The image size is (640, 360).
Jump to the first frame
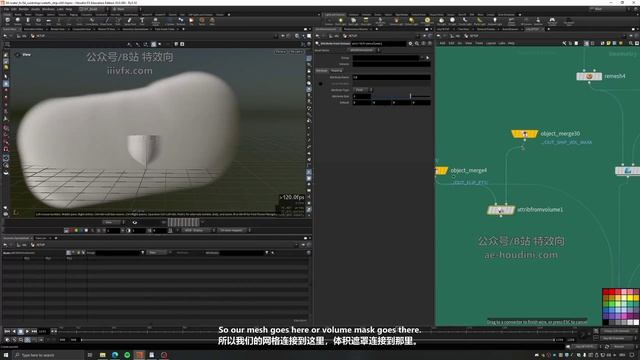(7, 331)
